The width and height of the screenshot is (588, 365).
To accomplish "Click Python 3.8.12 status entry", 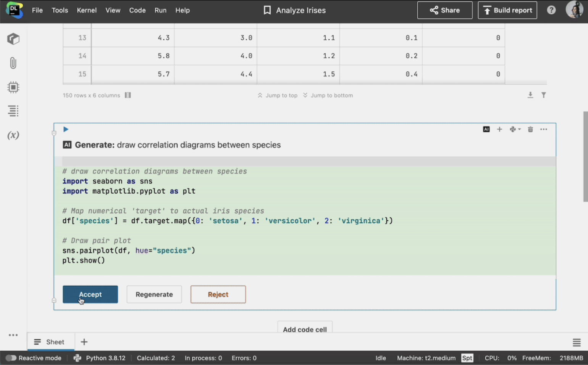I will (106, 358).
